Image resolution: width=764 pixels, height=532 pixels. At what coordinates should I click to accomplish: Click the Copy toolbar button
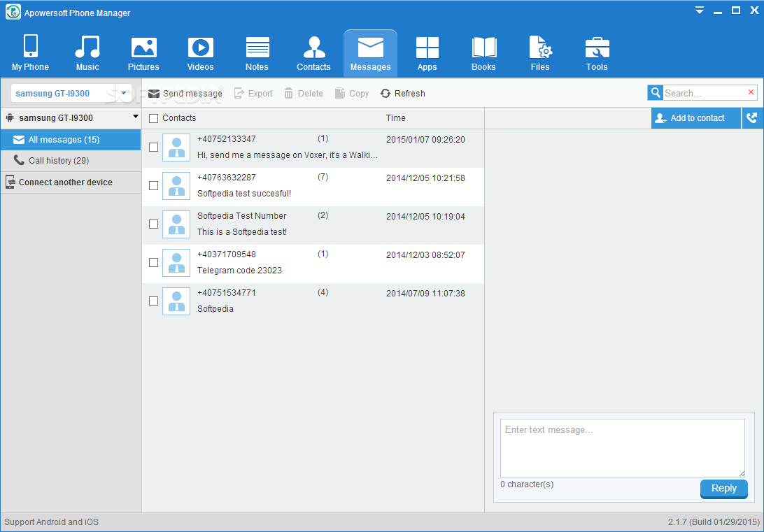pos(352,94)
